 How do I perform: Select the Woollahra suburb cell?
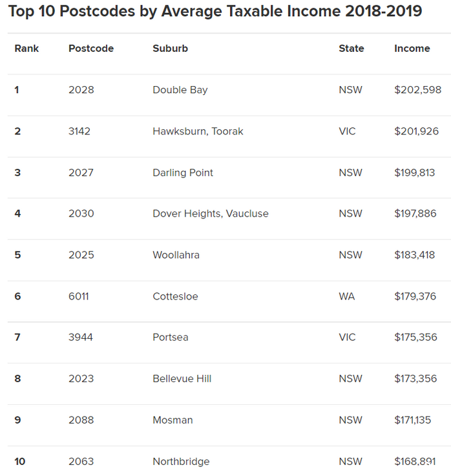tap(176, 255)
